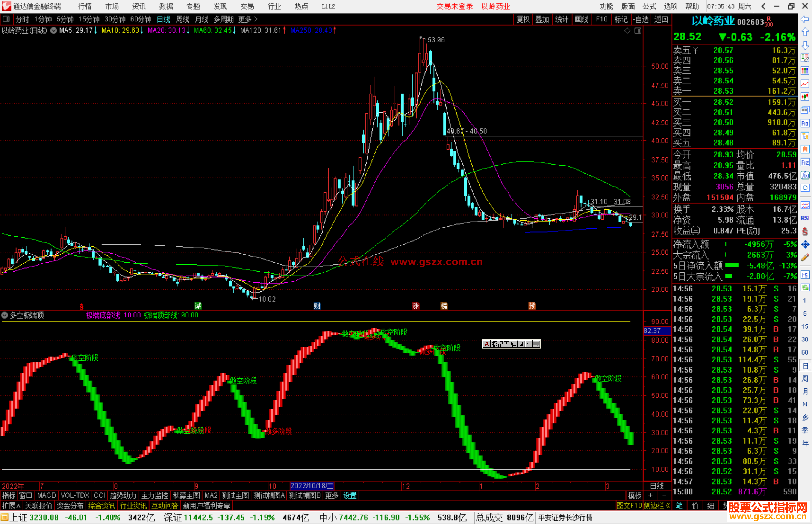Switch to the MACD indicator tab
812x524 pixels.
[46, 495]
